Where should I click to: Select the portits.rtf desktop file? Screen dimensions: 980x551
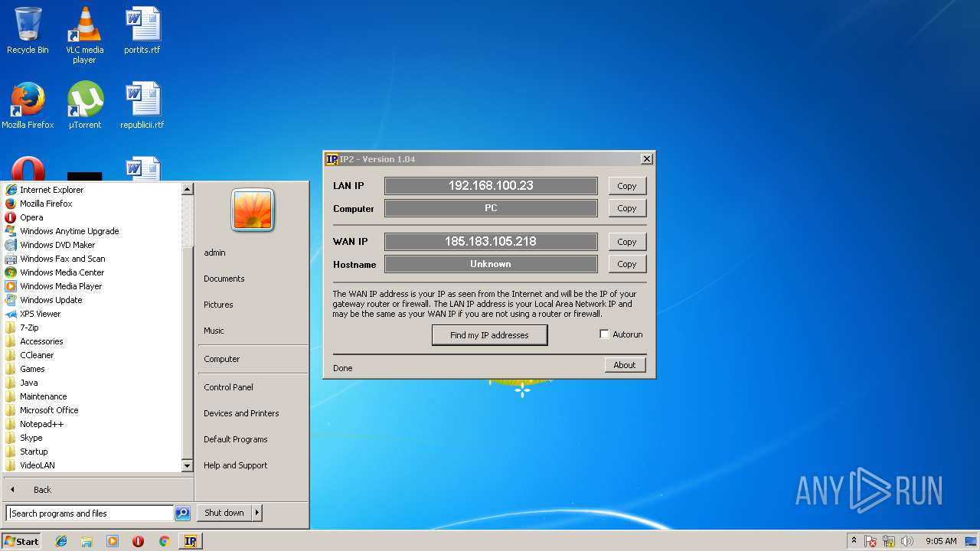(142, 31)
